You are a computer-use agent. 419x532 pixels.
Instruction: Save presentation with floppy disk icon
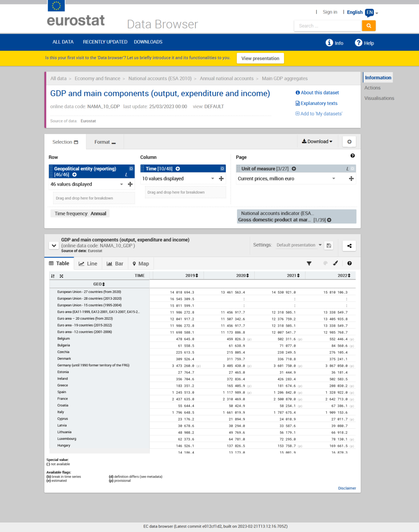pyautogui.click(x=329, y=246)
